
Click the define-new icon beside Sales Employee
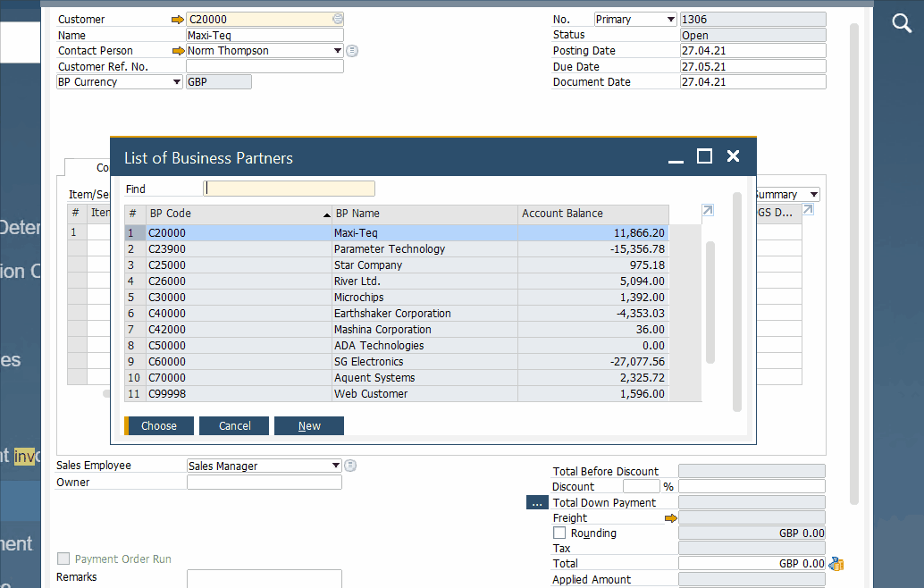click(x=349, y=465)
